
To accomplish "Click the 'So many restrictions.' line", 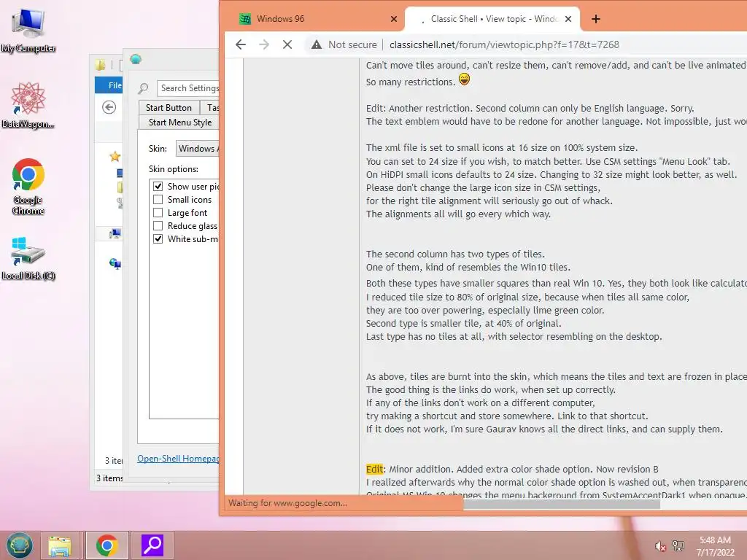I will 411,82.
